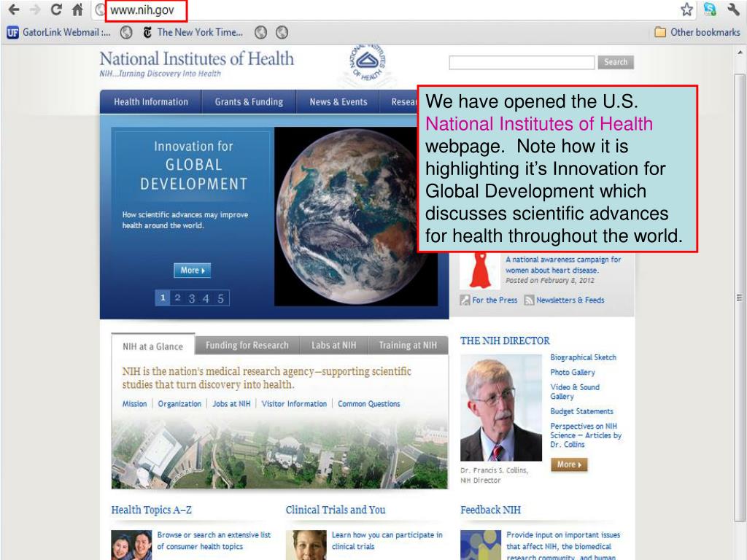Open the Budget Statements link
The height and width of the screenshot is (560, 747).
pos(581,411)
